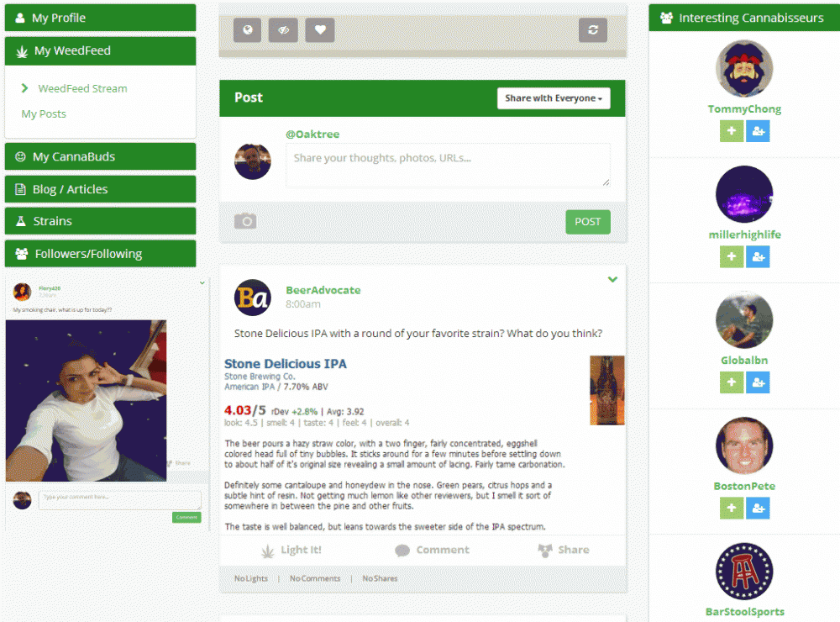The image size is (840, 622).
Task: Refresh the feed with the reload icon
Action: 593,30
